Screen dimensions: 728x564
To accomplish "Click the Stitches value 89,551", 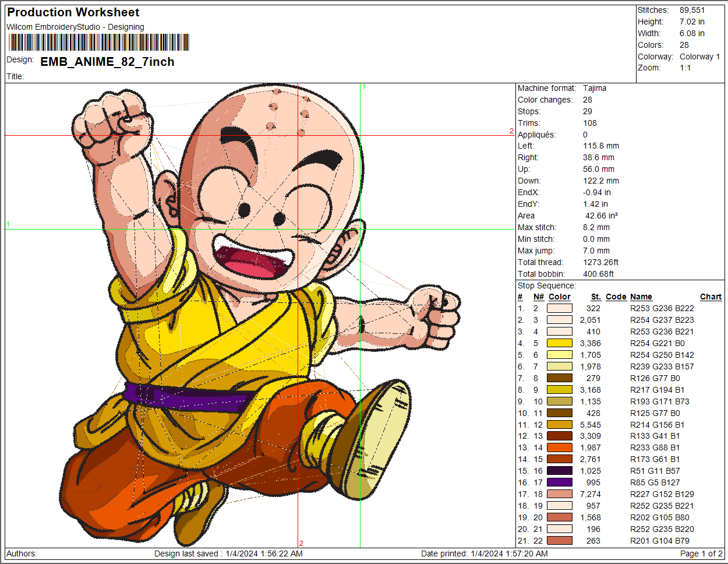I will tap(692, 10).
